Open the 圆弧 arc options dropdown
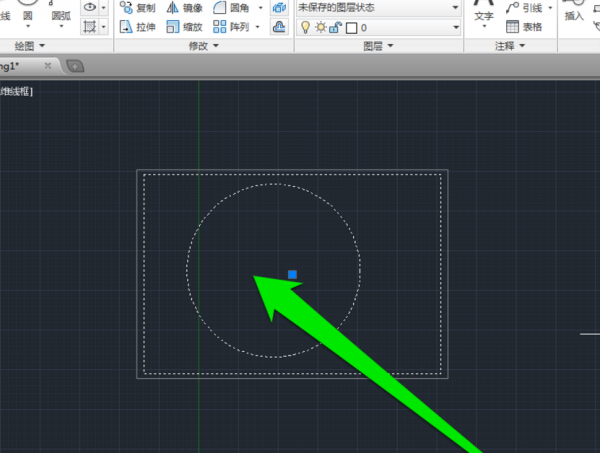This screenshot has width=600, height=453. (61, 26)
